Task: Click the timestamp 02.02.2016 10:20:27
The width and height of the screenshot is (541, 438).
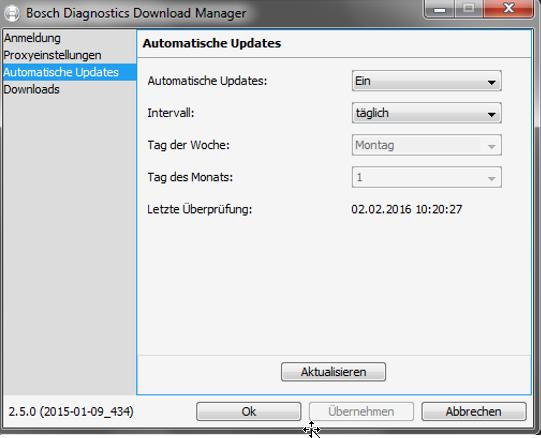Action: [x=407, y=209]
